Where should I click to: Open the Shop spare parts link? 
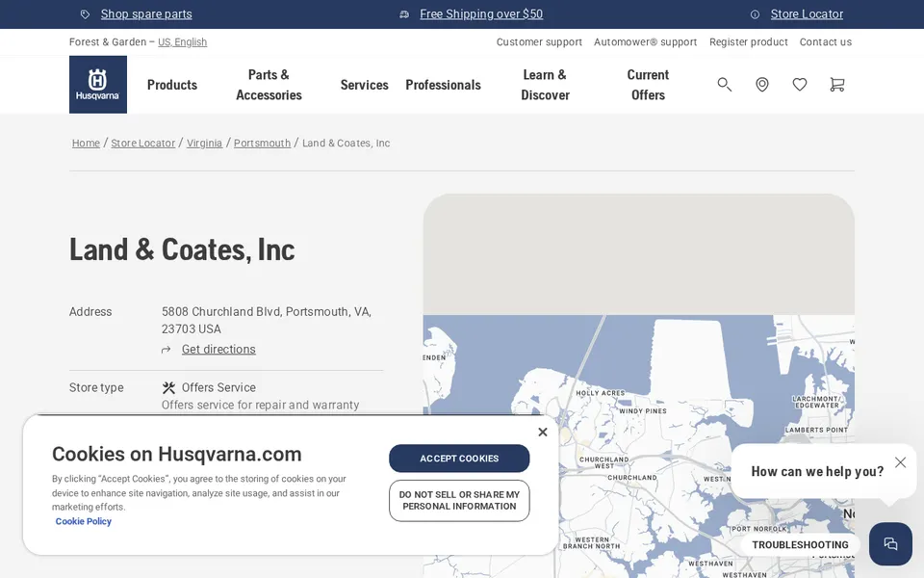tap(146, 14)
